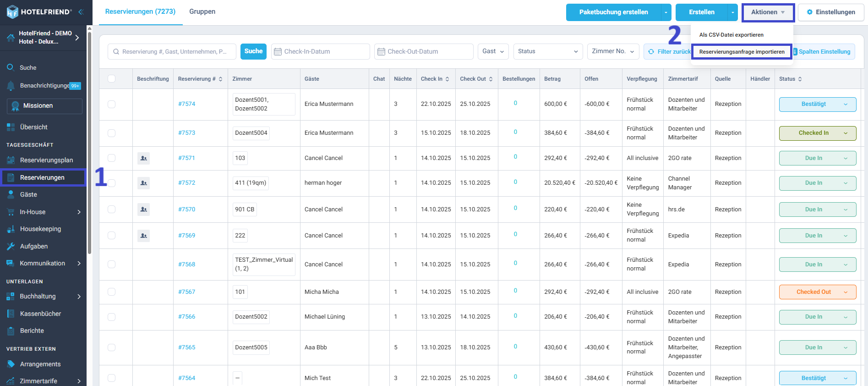Click the Reservierungsplan calendar icon

click(11, 160)
